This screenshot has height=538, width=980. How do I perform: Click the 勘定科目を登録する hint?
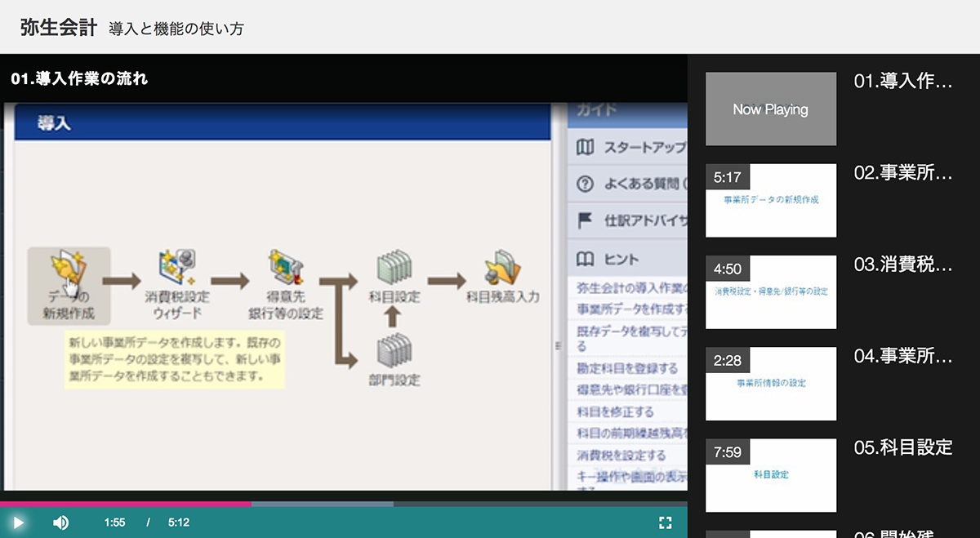(627, 368)
